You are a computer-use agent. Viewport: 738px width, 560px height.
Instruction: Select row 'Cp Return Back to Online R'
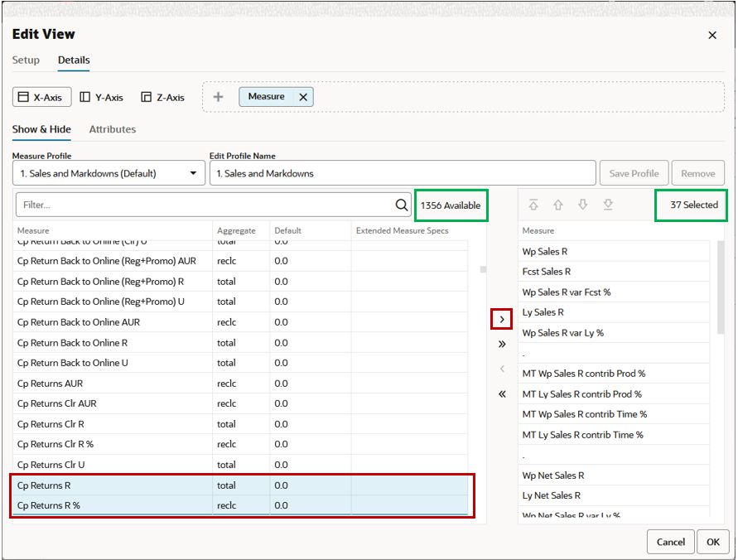[x=240, y=343]
